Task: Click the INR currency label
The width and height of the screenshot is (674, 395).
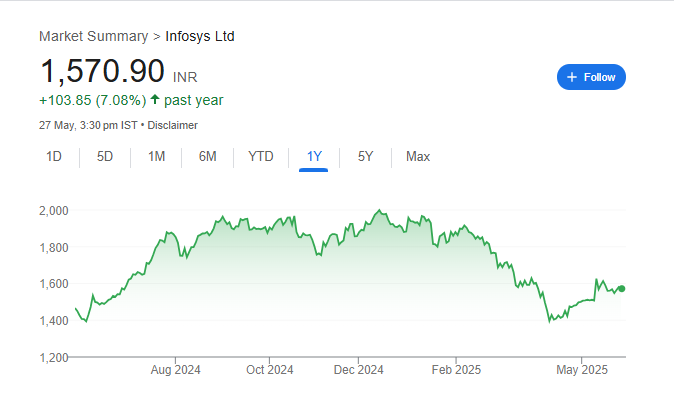Action: click(x=185, y=77)
